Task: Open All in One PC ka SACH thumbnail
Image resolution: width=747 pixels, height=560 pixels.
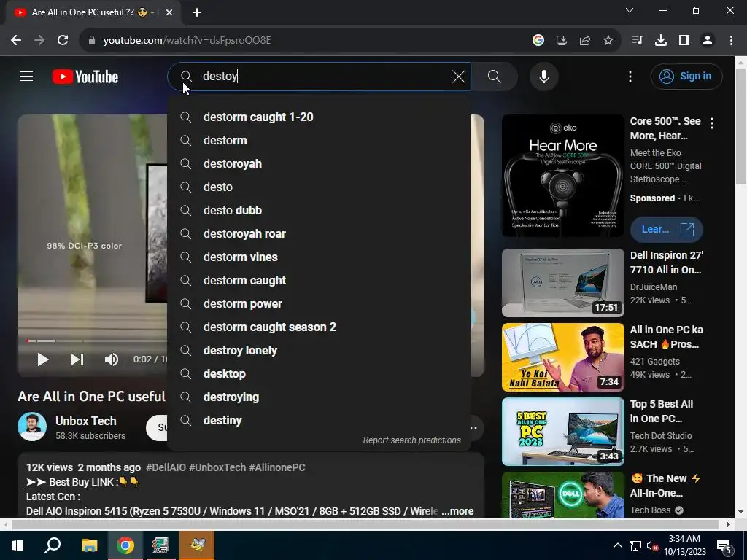Action: (562, 357)
